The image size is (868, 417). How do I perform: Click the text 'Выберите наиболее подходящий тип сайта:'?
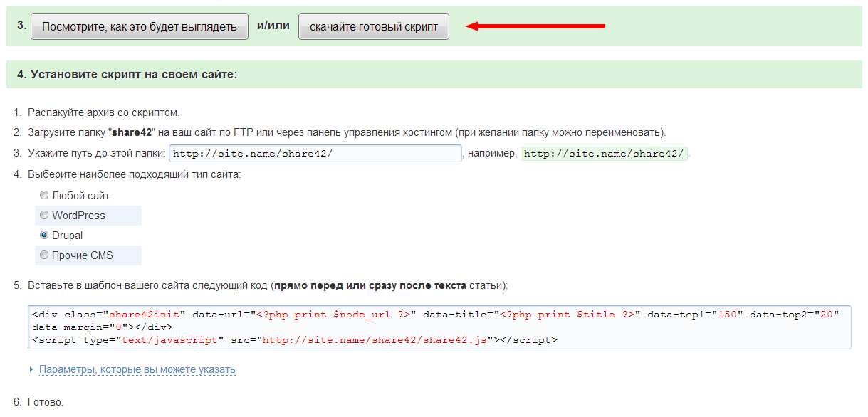click(x=135, y=174)
